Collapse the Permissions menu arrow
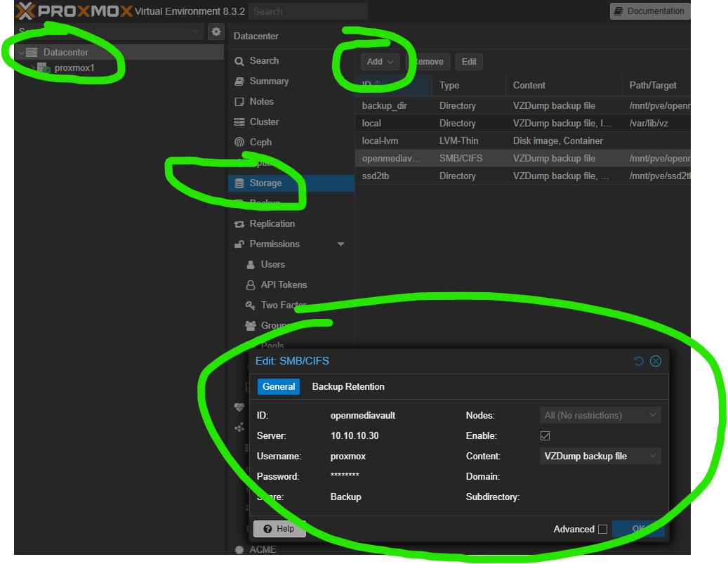 pyautogui.click(x=341, y=244)
